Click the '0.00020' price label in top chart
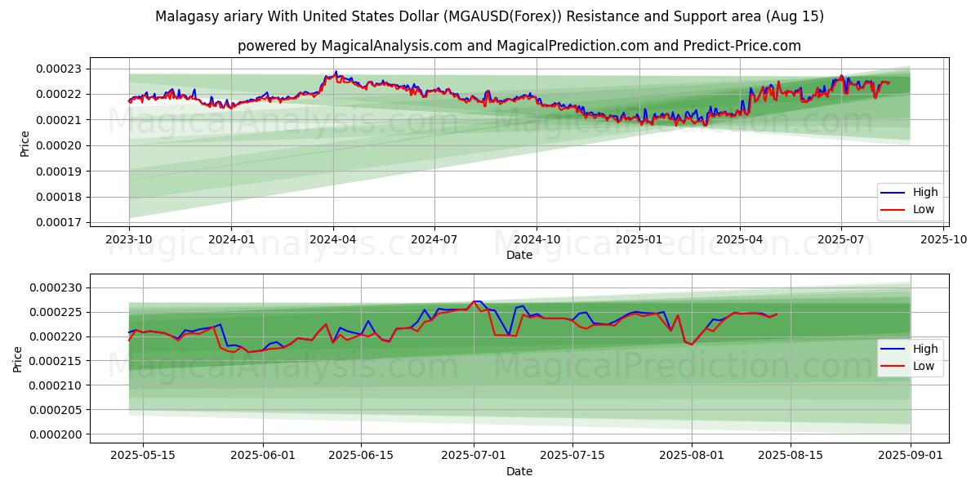This screenshot has width=980, height=490. pyautogui.click(x=60, y=145)
